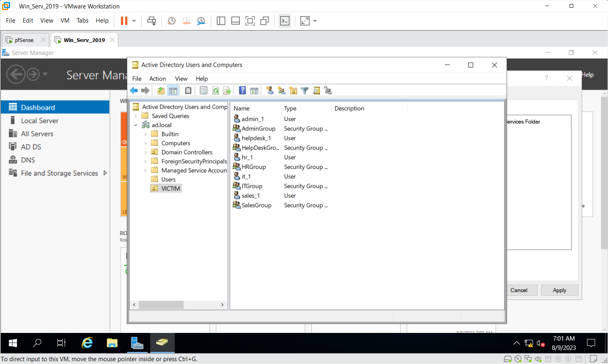Open the ADUC Action menu
The height and width of the screenshot is (364, 608).
[157, 79]
